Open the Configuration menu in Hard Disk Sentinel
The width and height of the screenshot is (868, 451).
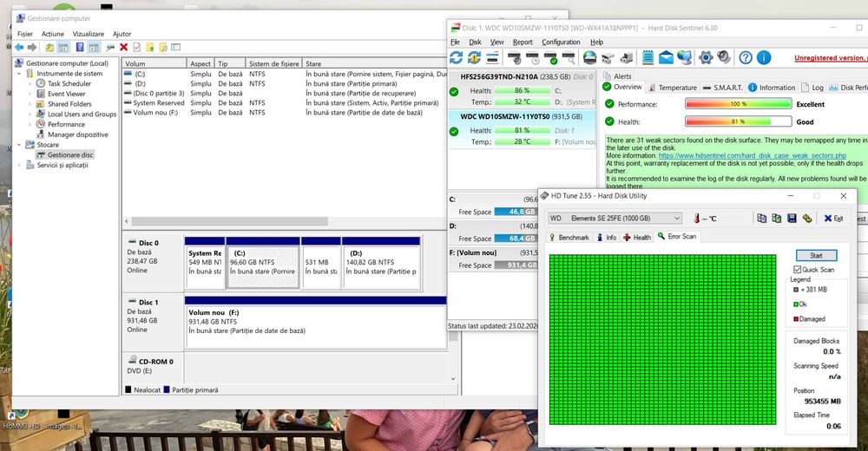(x=561, y=42)
